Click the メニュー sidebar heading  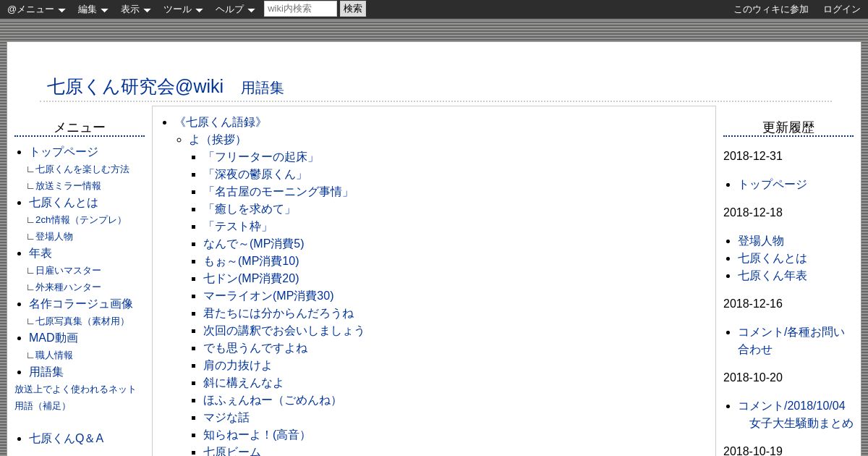pos(80,127)
